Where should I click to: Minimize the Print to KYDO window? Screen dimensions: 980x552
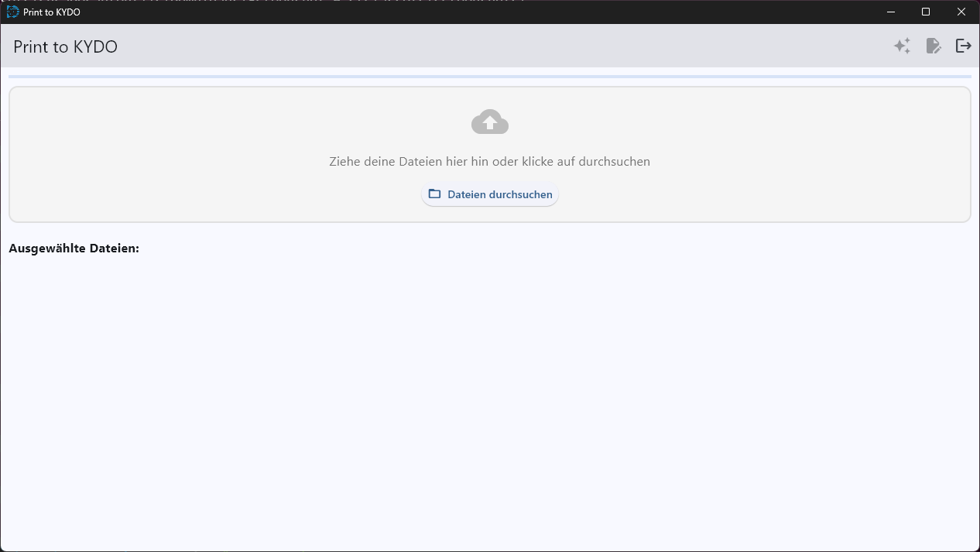tap(891, 12)
